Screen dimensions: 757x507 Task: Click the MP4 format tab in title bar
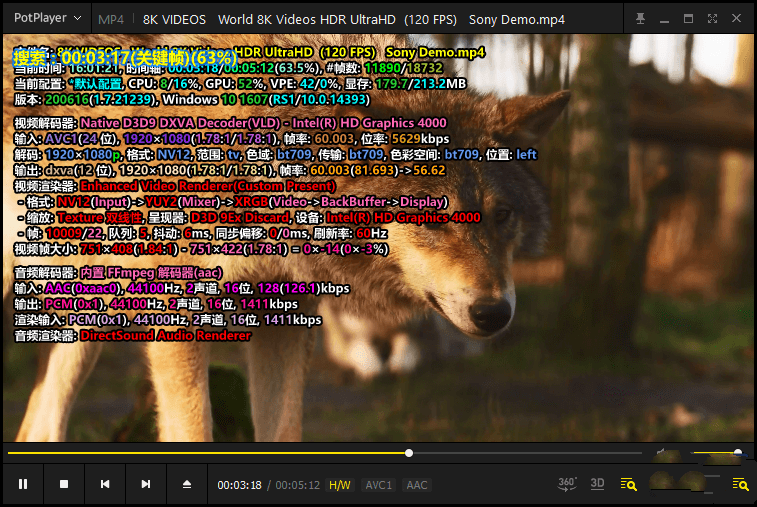pos(111,19)
